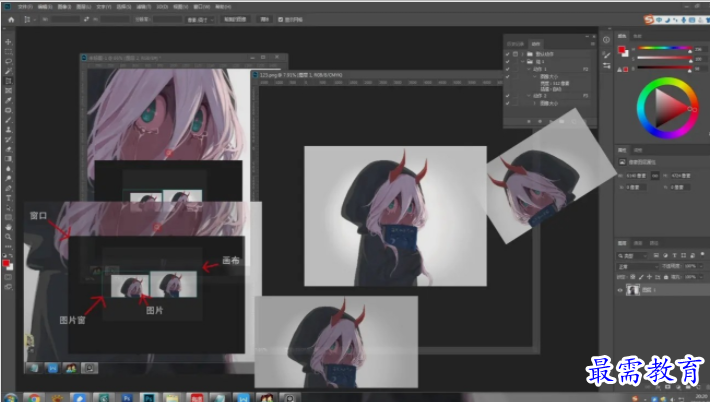The height and width of the screenshot is (402, 710).
Task: Click the hue slider in Color panel
Action: pyautogui.click(x=664, y=48)
